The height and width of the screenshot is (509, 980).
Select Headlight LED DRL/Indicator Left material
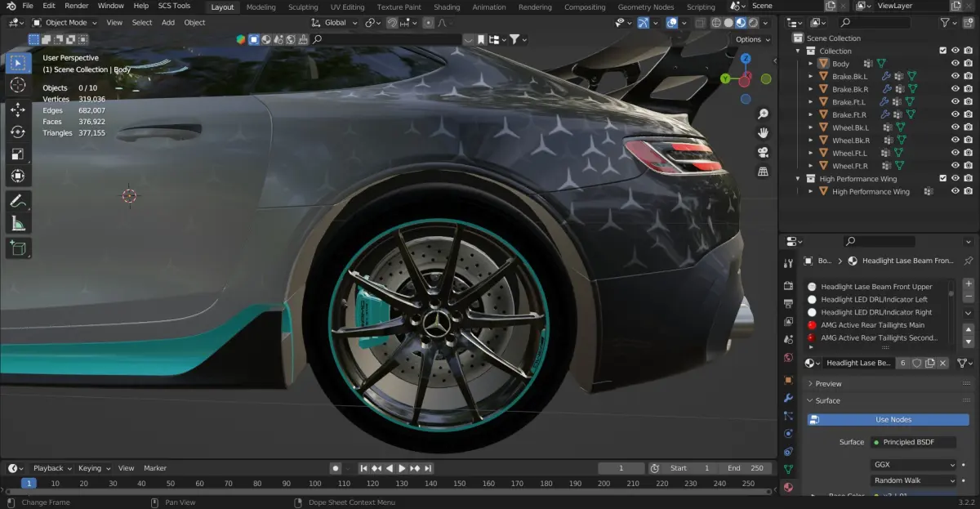point(874,300)
